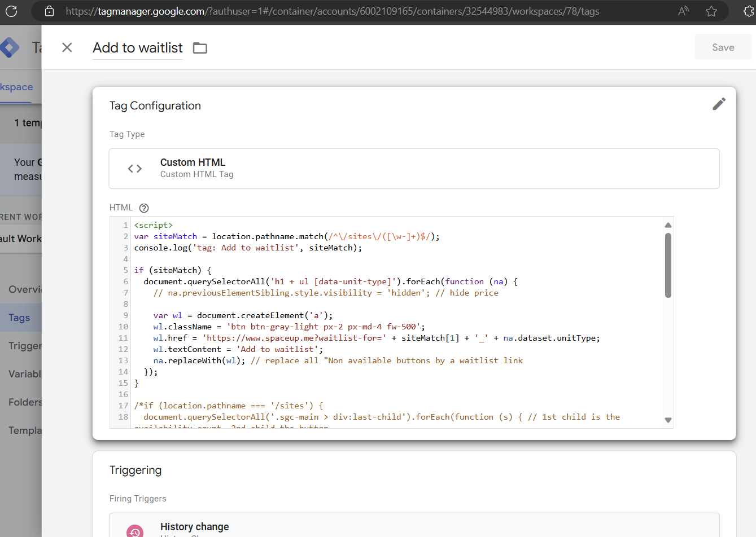The width and height of the screenshot is (756, 537).
Task: Switch to the Workspace tab
Action: [16, 87]
